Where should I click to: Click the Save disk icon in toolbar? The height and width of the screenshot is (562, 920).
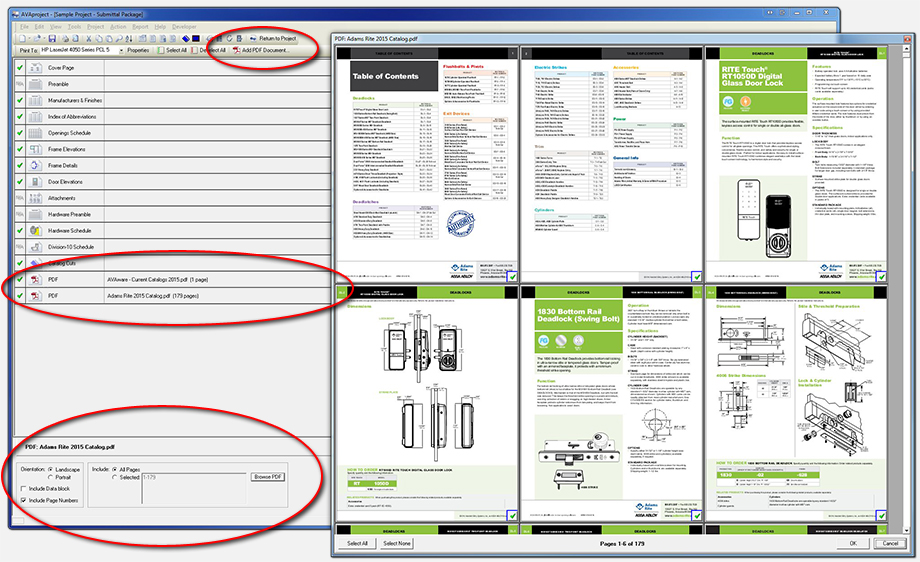50,37
